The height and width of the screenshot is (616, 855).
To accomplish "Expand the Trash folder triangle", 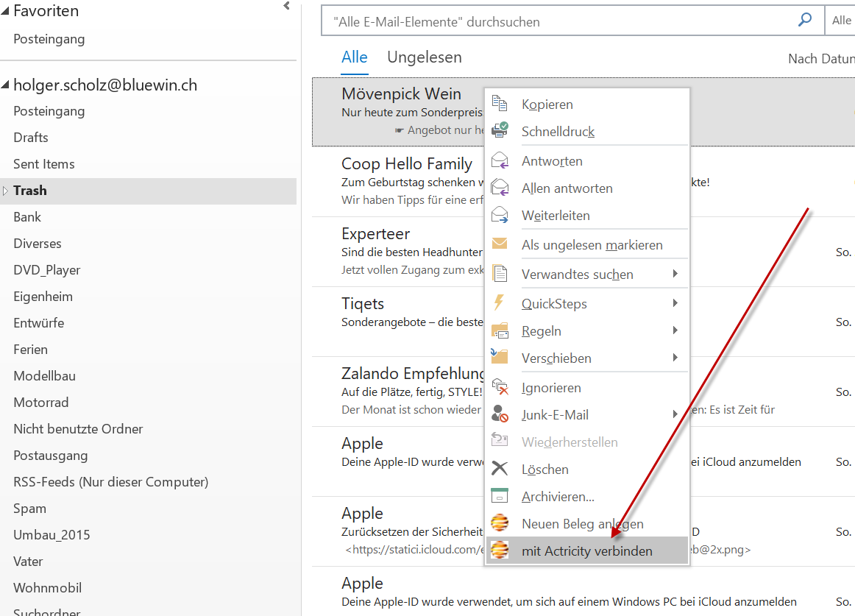I will pos(5,191).
